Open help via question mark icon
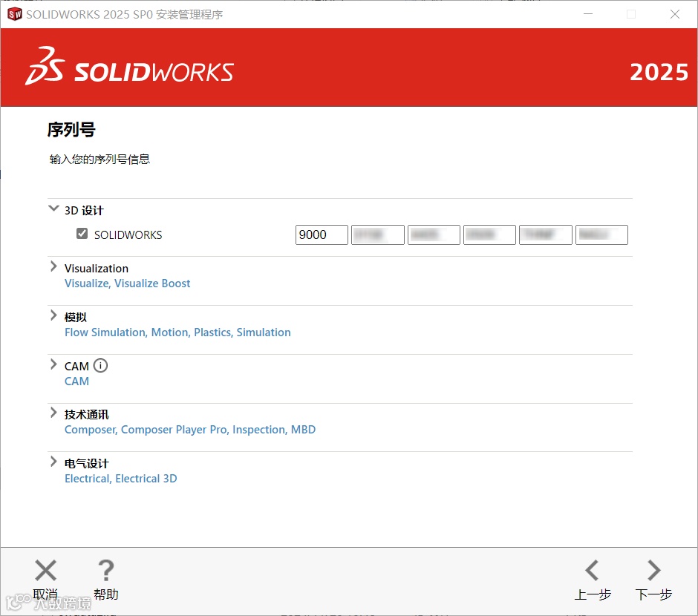The image size is (698, 616). (106, 570)
